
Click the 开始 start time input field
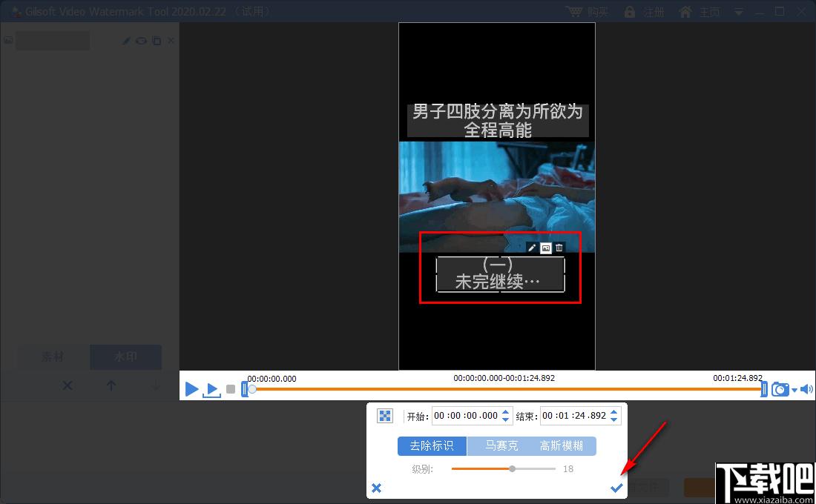tap(466, 416)
